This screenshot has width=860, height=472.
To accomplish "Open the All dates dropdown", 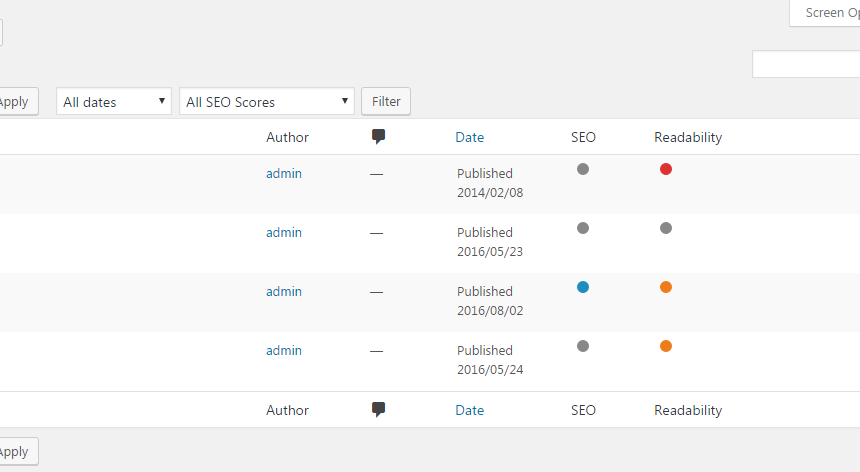I will tap(114, 101).
